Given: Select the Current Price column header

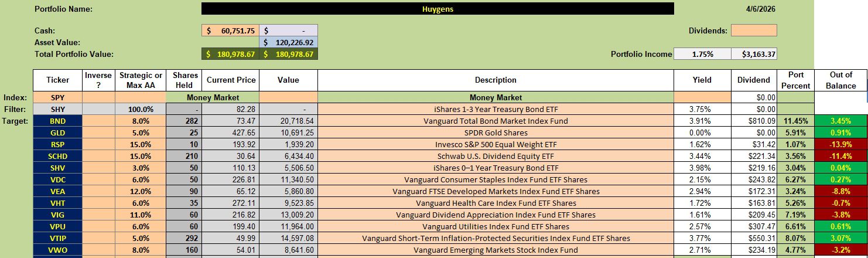Looking at the screenshot, I should (230, 80).
